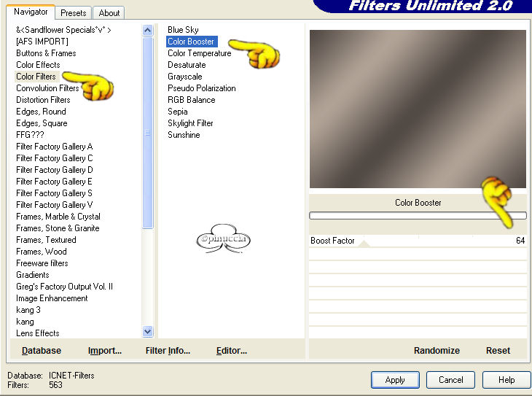This screenshot has height=396, width=532.
Task: Click the Import... button
Action: click(x=104, y=351)
